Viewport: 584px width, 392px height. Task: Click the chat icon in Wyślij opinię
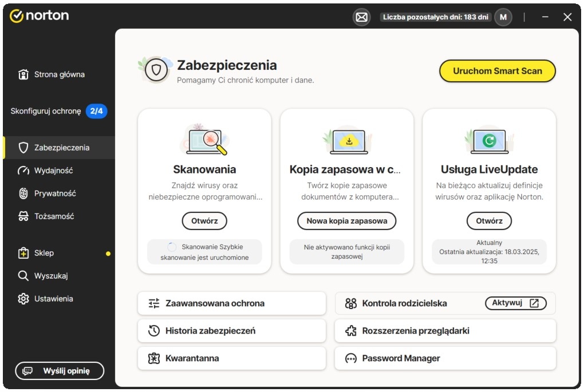pos(27,371)
